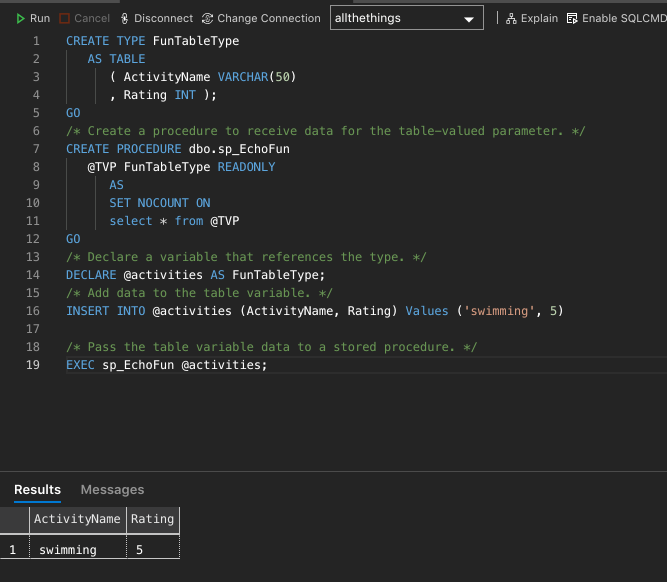Screen dimensions: 667x582
Task: Click the Change Connection icon
Action: point(207,18)
